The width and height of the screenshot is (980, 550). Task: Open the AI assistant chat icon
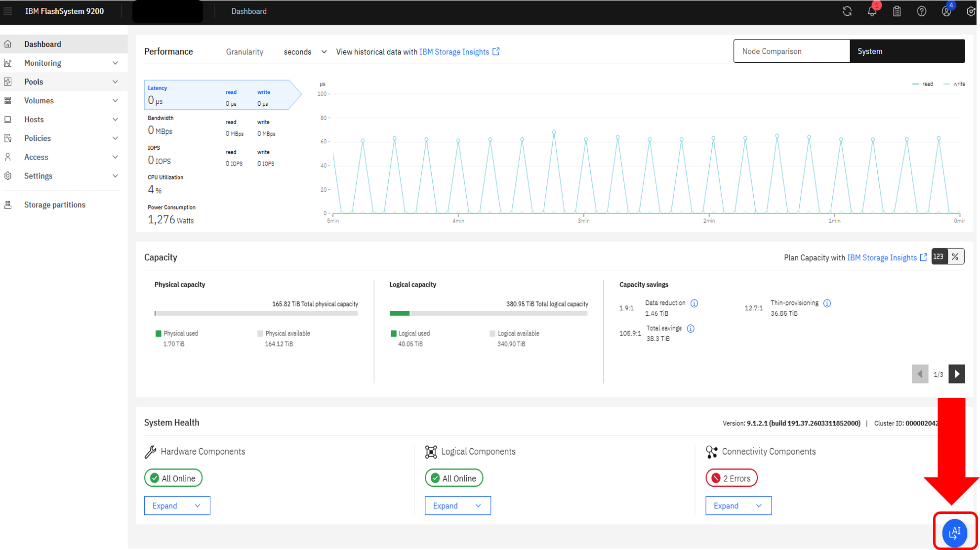(954, 532)
